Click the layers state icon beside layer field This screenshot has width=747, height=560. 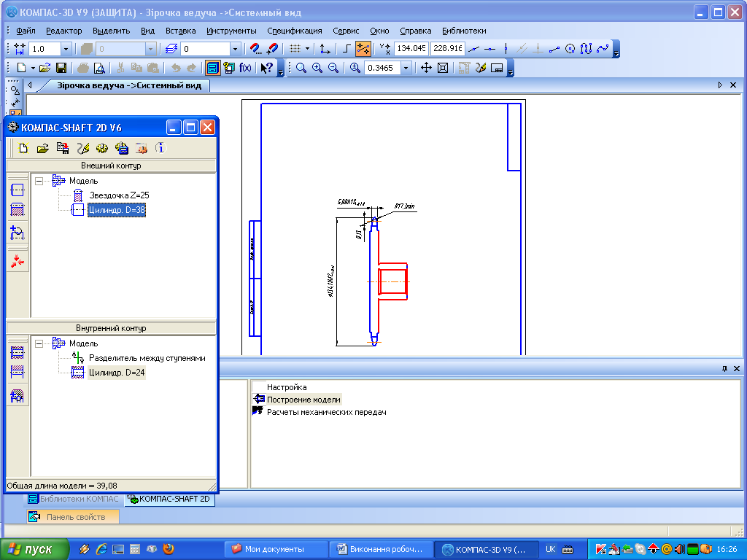coord(171,49)
